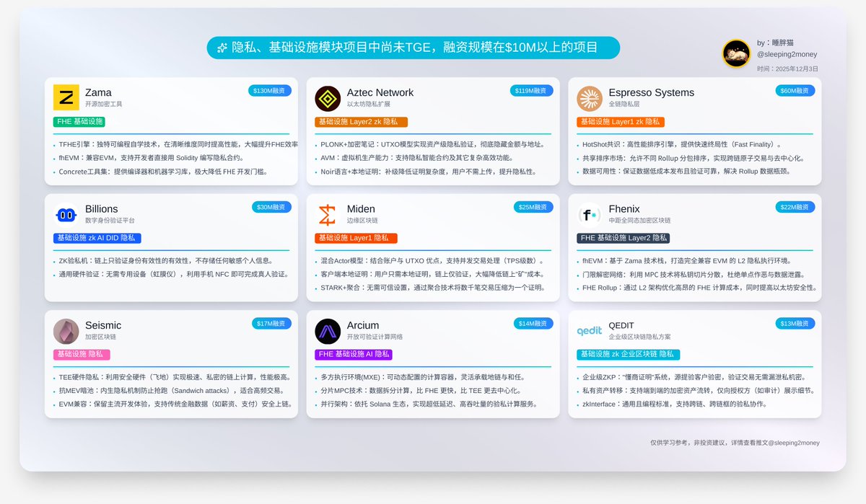Click the Arcium purple arc logo

point(328,331)
